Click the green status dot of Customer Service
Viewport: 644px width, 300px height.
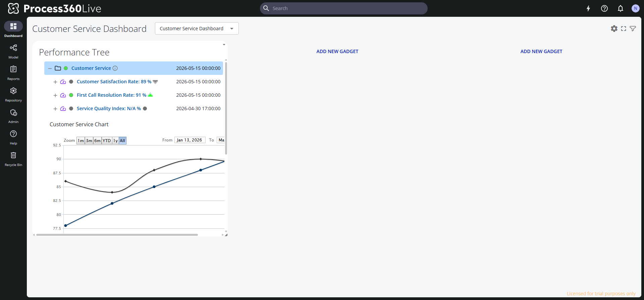(66, 68)
